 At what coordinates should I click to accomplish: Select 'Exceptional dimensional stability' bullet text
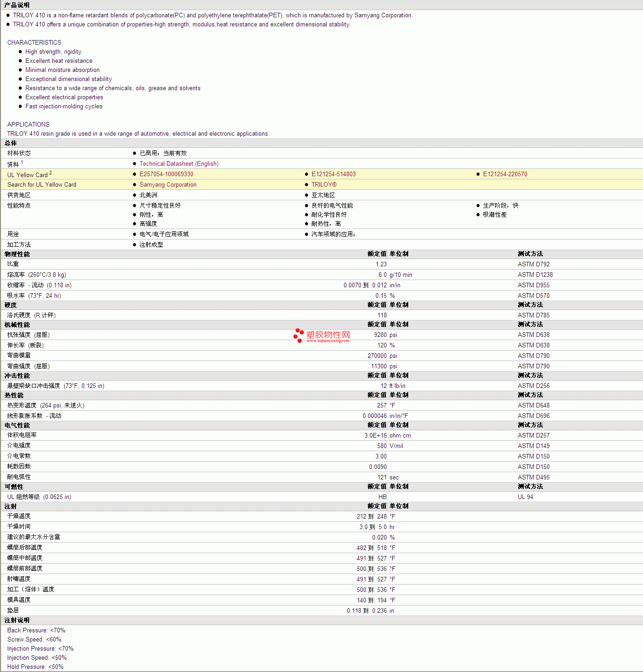(68, 79)
